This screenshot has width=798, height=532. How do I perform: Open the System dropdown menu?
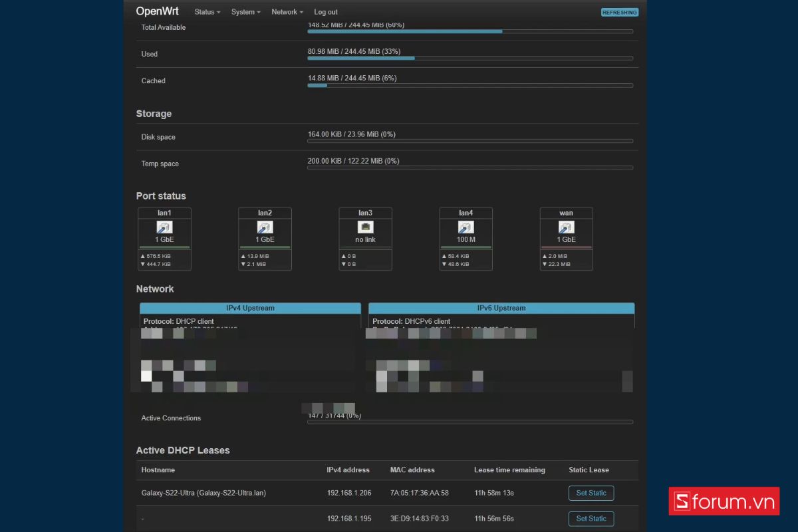coord(245,12)
